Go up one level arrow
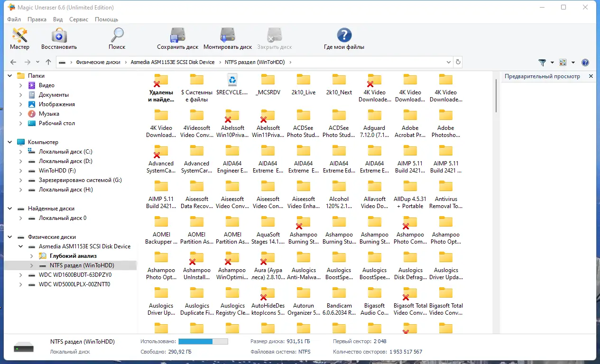Viewport: 600px width, 364px height. point(48,62)
